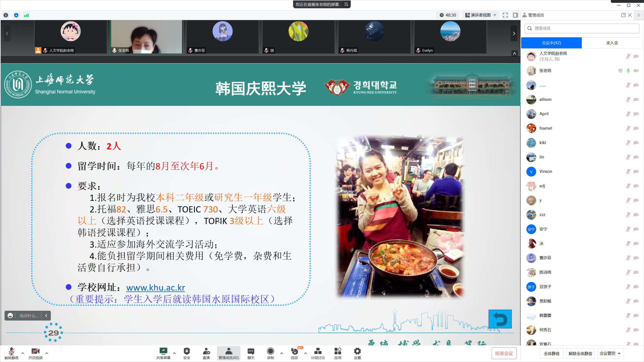
Task: Open the chat panel
Action: tap(251, 353)
